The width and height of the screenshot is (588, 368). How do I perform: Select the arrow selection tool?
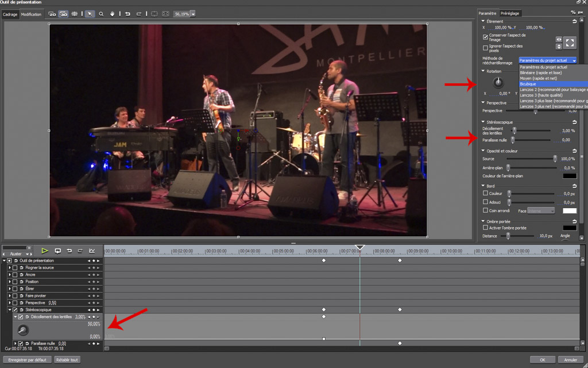click(90, 14)
